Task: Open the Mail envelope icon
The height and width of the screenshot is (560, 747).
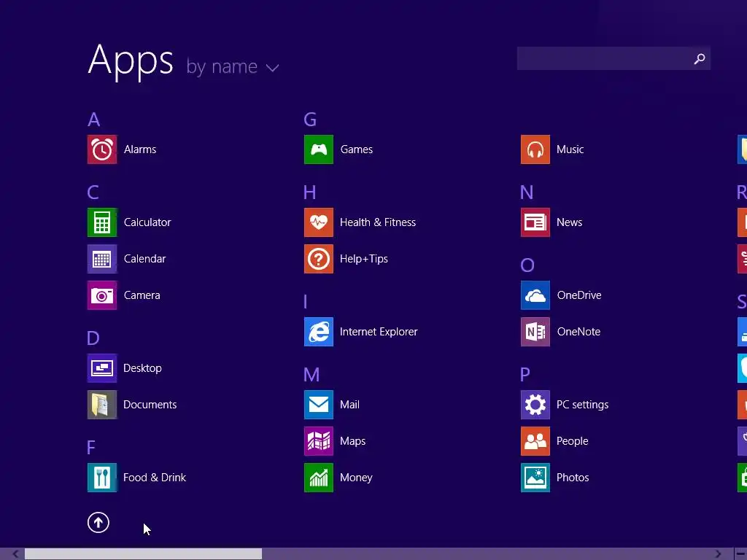Action: coord(319,405)
